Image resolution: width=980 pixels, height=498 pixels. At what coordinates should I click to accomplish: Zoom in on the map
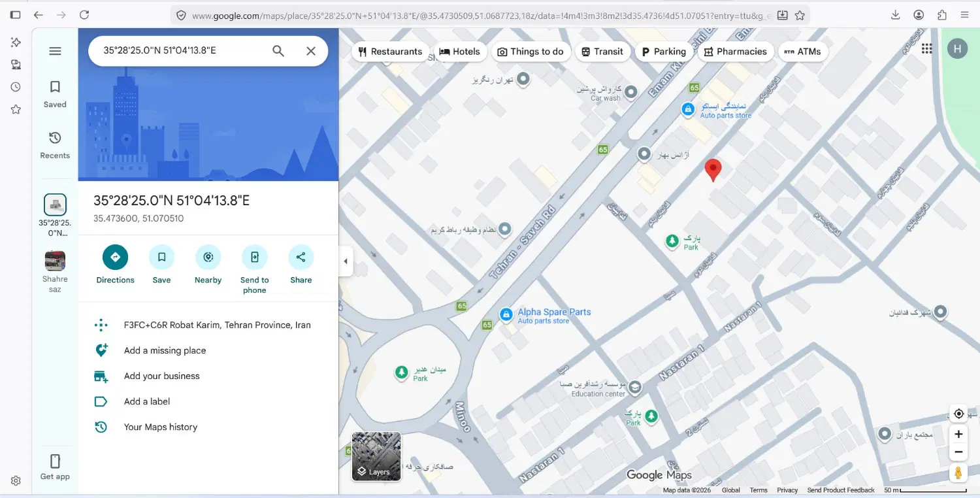(x=958, y=434)
